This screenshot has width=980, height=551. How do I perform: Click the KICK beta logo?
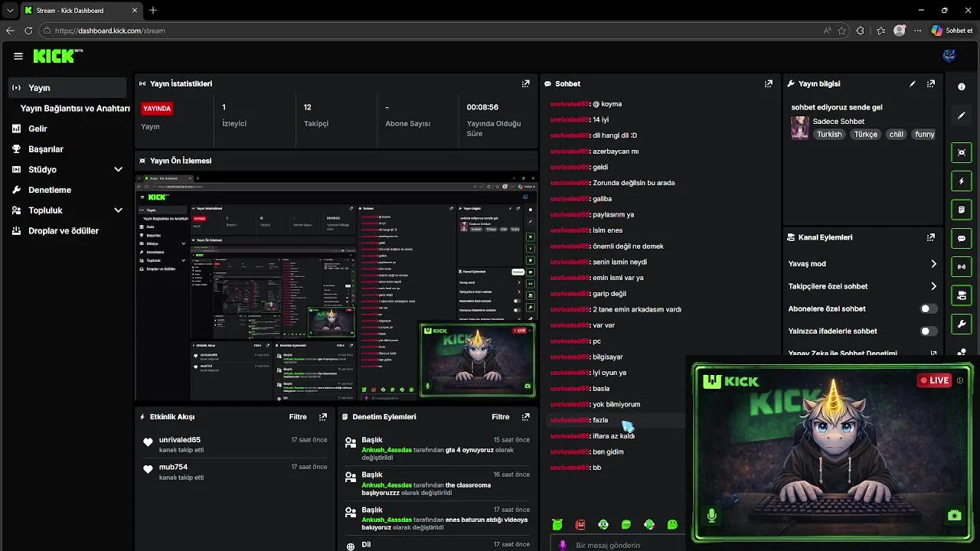(57, 56)
